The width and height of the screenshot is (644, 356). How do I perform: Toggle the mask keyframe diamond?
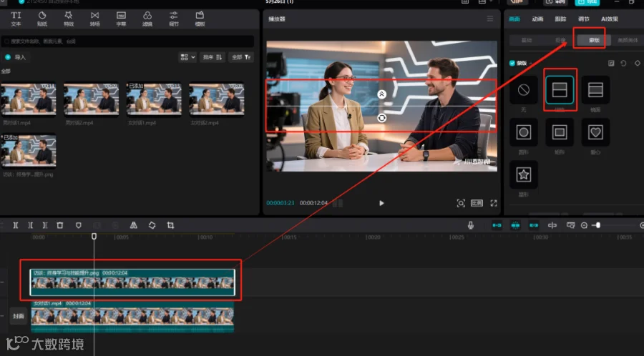(x=637, y=63)
